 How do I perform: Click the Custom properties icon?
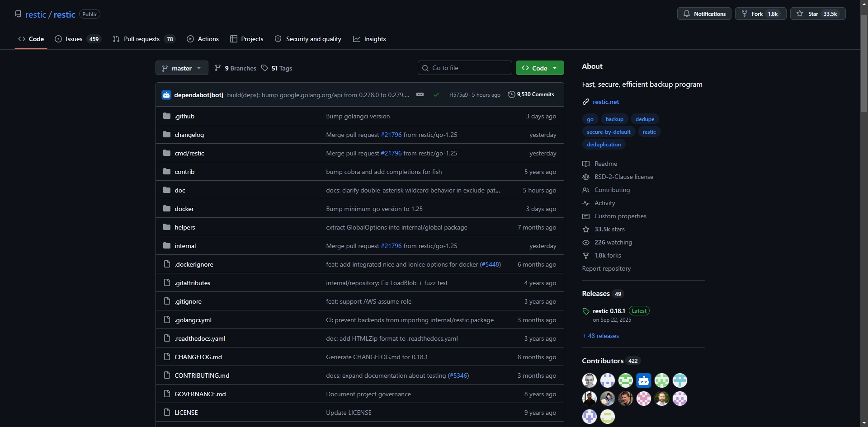pyautogui.click(x=586, y=216)
